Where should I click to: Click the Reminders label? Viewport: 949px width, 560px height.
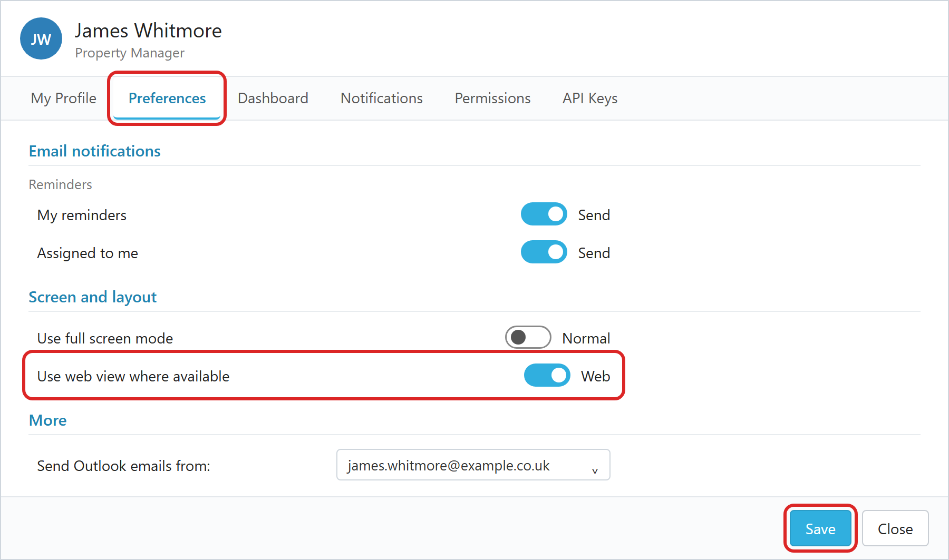pyautogui.click(x=61, y=184)
